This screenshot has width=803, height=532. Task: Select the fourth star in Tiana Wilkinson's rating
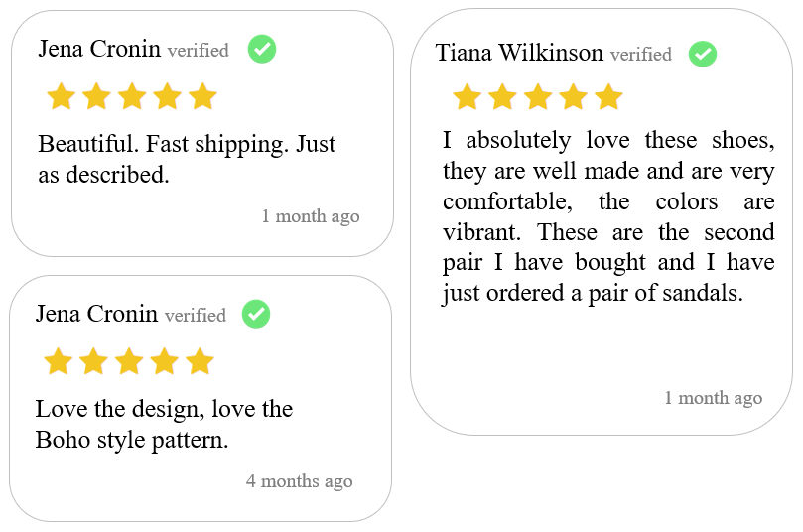[573, 97]
